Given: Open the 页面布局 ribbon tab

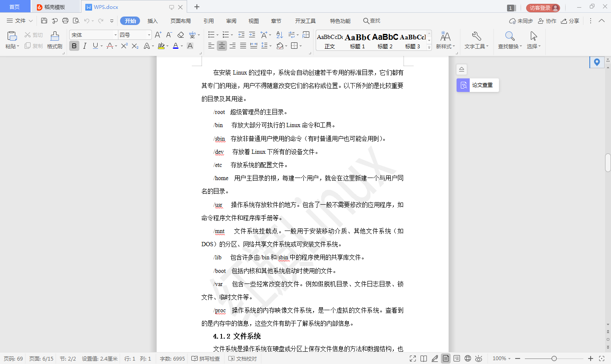Looking at the screenshot, I should tap(181, 21).
